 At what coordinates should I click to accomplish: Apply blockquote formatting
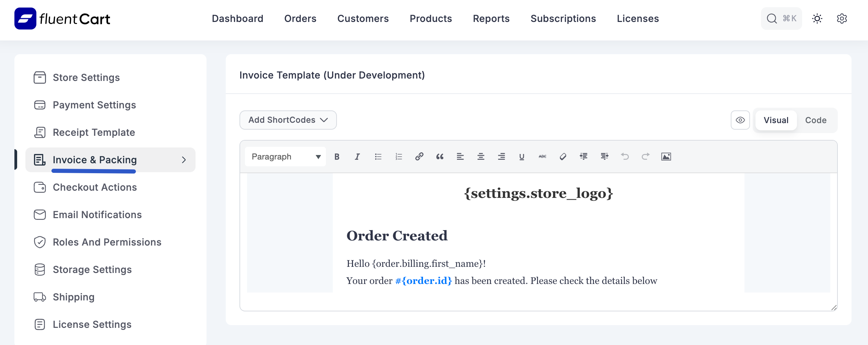click(x=439, y=157)
